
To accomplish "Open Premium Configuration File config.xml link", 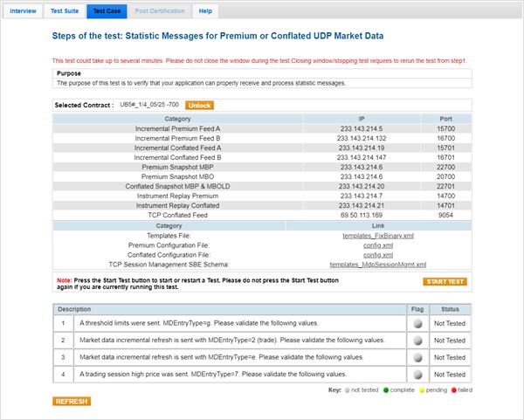I will tap(378, 245).
